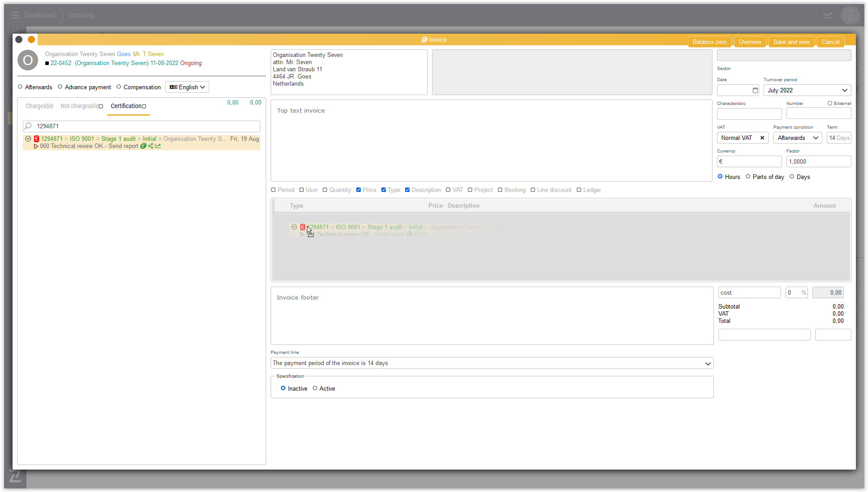Collapse the 1294871 ISO 9001 entry
868x492 pixels.
click(x=28, y=139)
